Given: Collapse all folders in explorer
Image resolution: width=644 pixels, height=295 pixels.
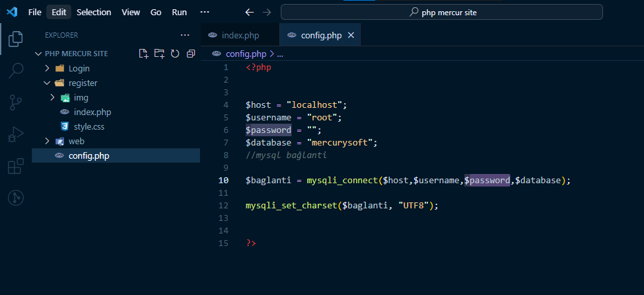Looking at the screenshot, I should 191,54.
